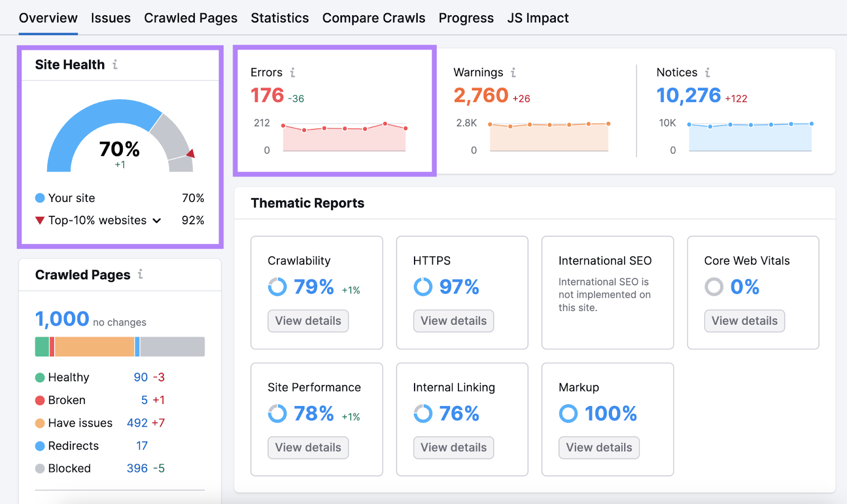Switch to the Issues tab

point(110,17)
